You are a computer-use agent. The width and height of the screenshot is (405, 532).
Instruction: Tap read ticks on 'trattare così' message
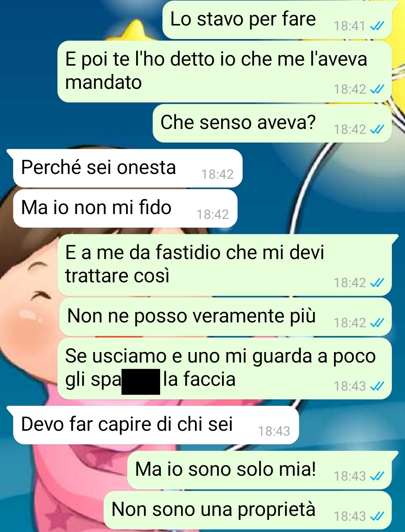click(x=377, y=283)
